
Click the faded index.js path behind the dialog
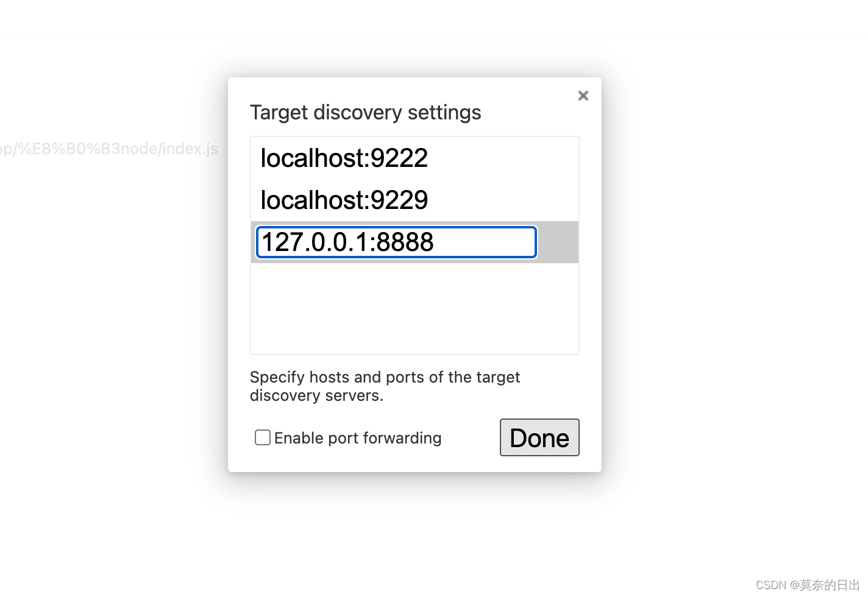pyautogui.click(x=110, y=149)
